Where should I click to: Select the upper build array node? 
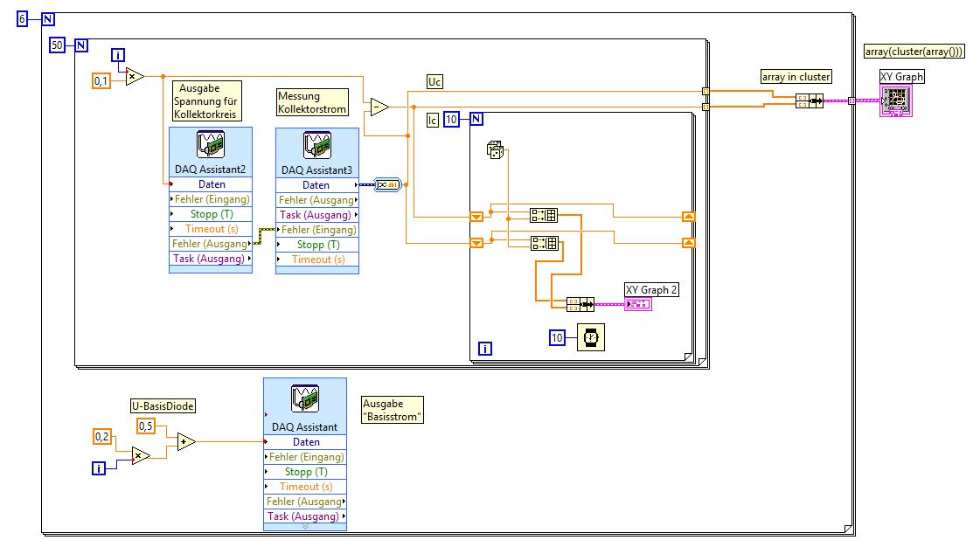(543, 216)
